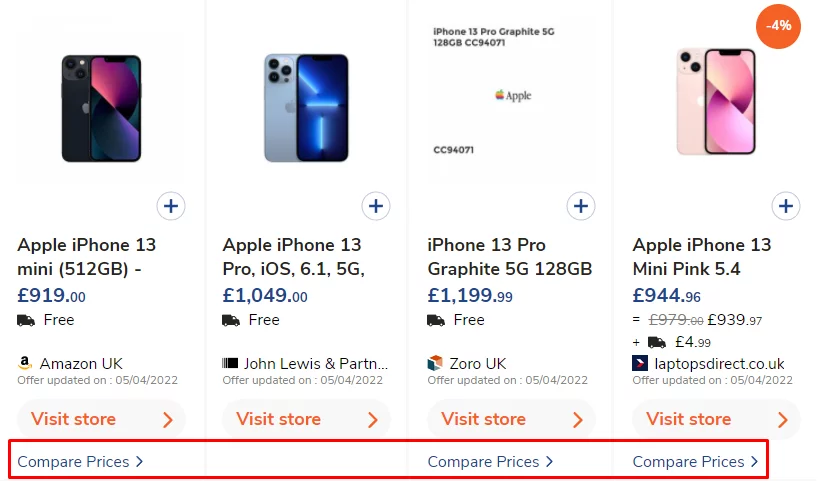Open the pink iPhone 13 Mini product image
This screenshot has height=481, width=834.
[x=716, y=100]
